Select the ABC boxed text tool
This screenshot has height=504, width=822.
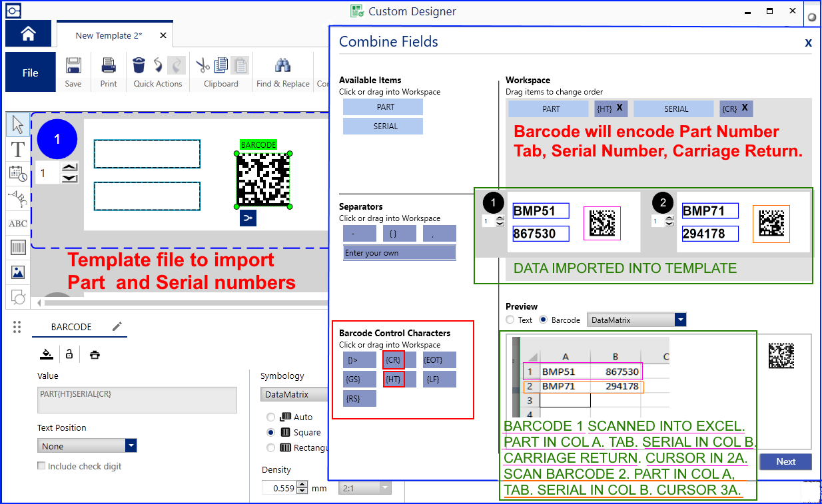point(18,224)
